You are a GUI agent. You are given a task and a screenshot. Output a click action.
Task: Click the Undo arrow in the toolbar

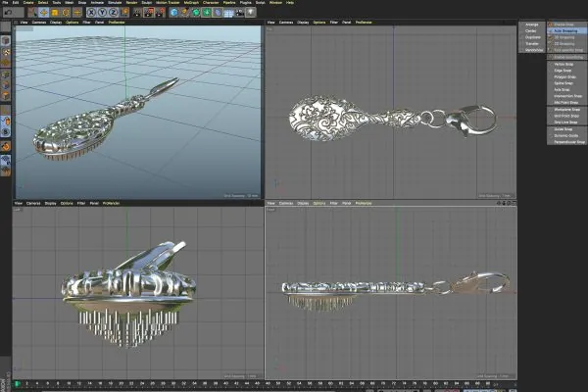coord(8,13)
